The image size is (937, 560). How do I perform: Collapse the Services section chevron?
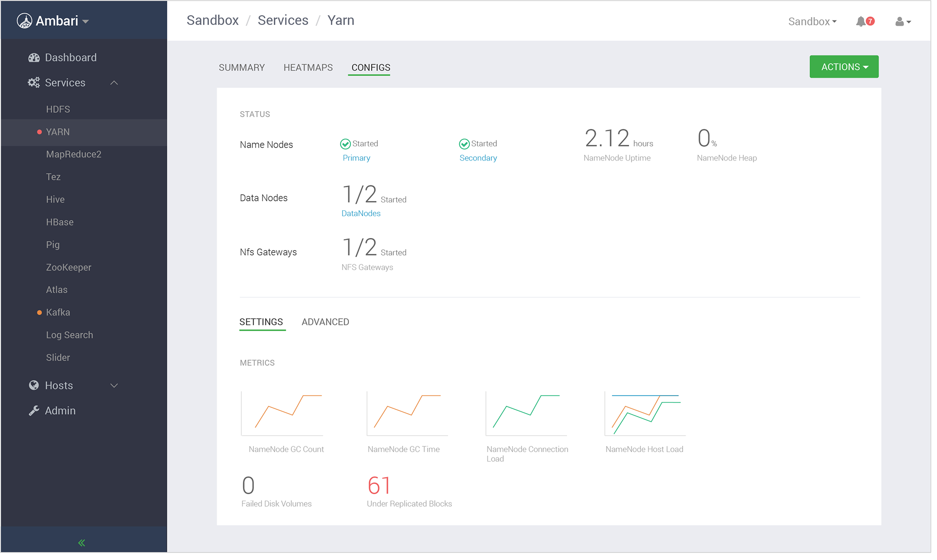click(114, 83)
